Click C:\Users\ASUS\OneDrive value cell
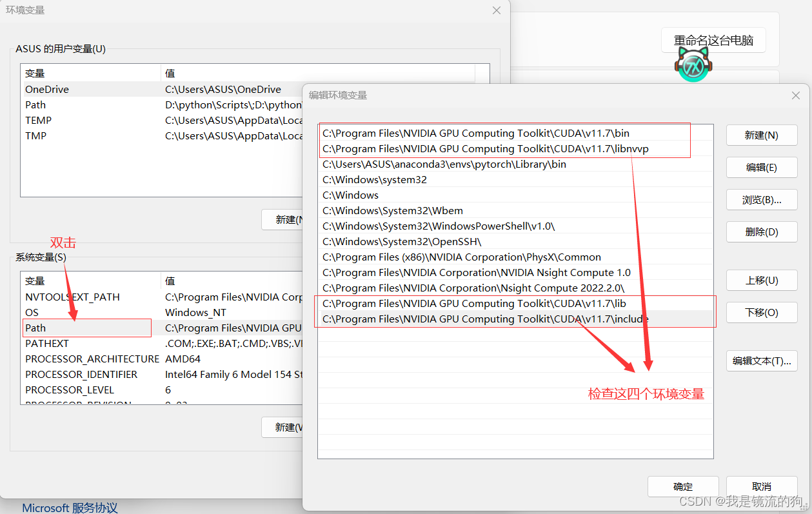Screen dimensions: 812x514 [223, 90]
